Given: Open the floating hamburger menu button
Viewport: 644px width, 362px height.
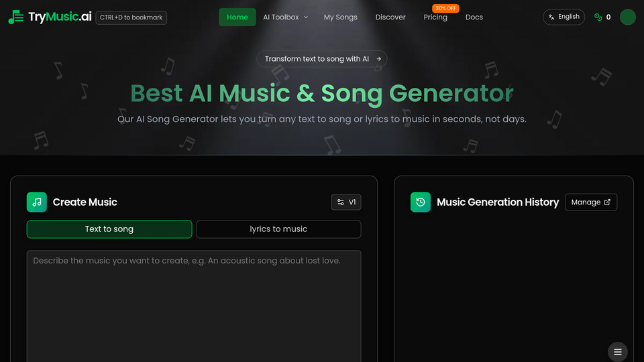Looking at the screenshot, I should pos(618,352).
